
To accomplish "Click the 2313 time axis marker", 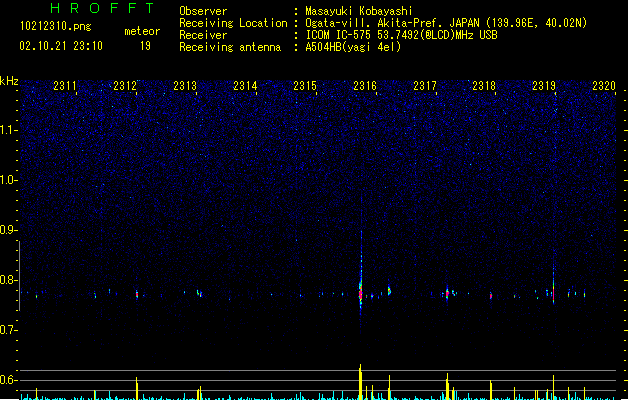I will pos(185,86).
